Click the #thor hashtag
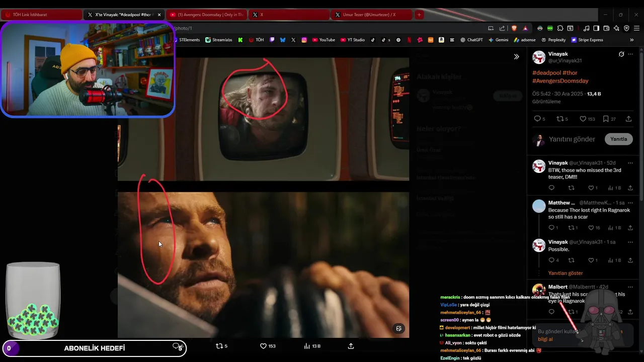The height and width of the screenshot is (362, 644). point(570,73)
